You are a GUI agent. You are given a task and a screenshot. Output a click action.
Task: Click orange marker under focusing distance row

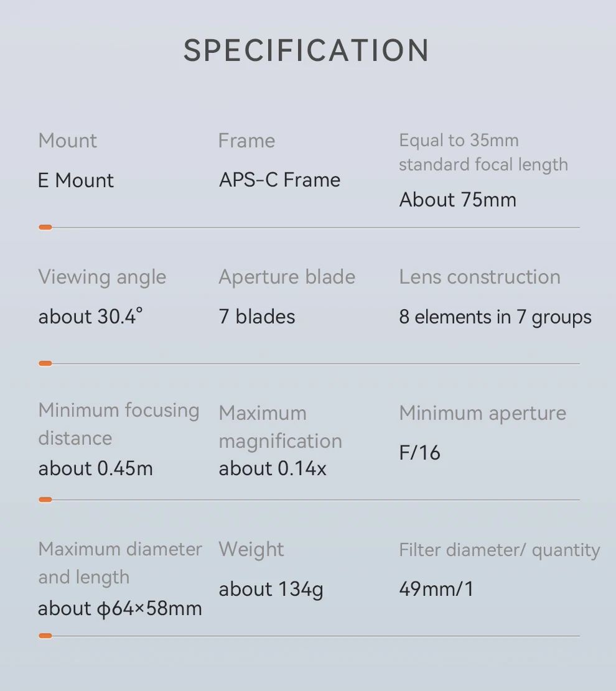click(x=45, y=499)
